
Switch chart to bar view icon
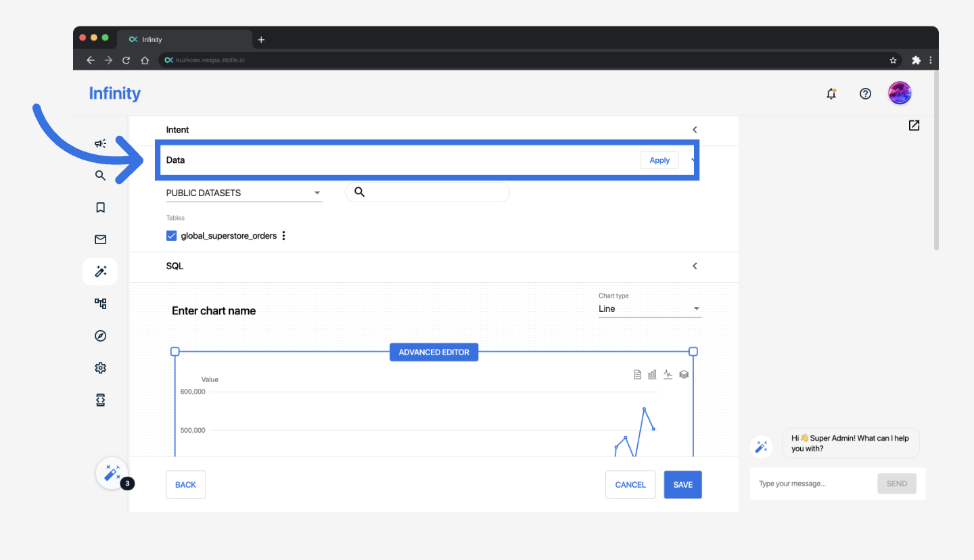(x=652, y=374)
